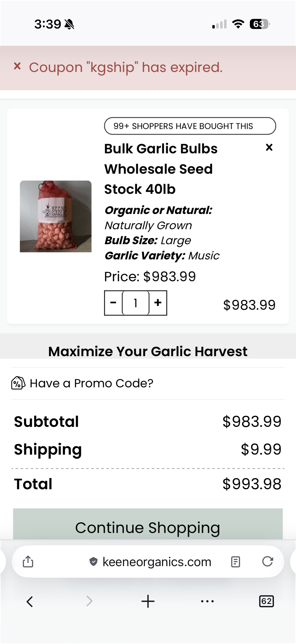This screenshot has height=644, width=296.
Task: Remove Bulk Garlic Bulbs from cart
Action: pyautogui.click(x=269, y=147)
